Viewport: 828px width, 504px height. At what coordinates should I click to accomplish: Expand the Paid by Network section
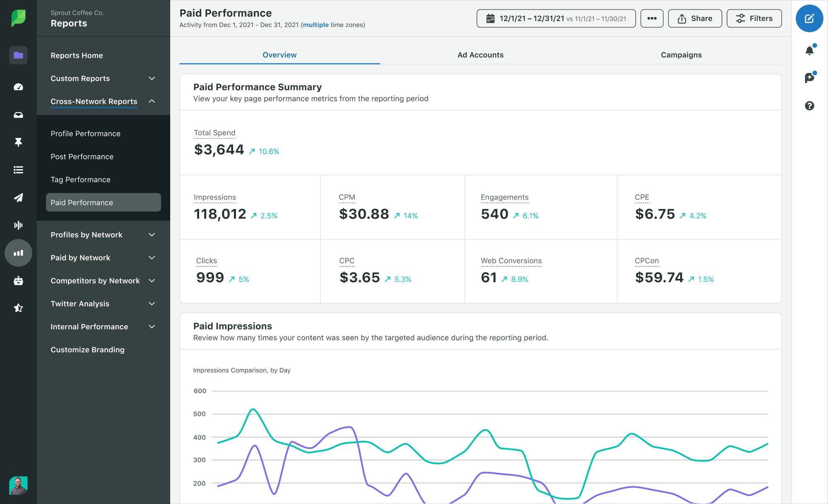point(153,258)
